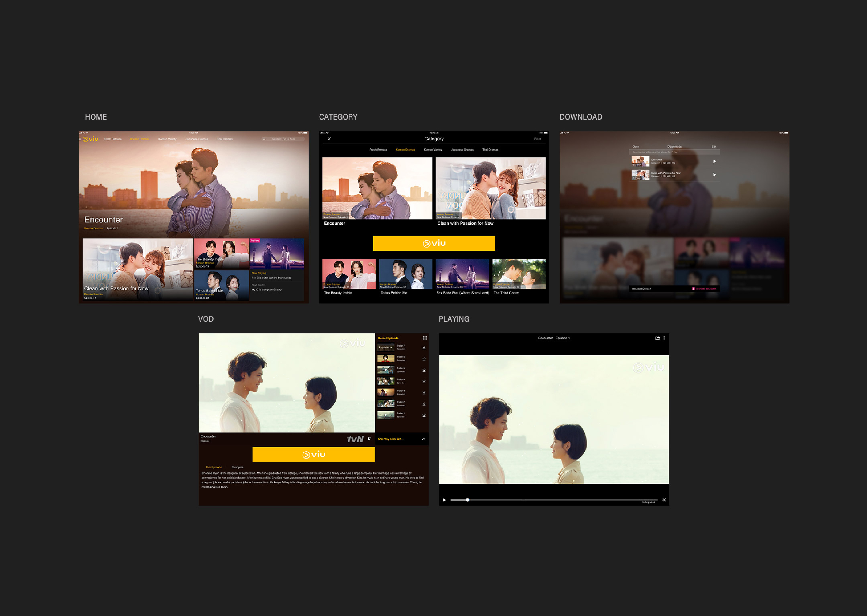Screen dimensions: 867x616
Task: Open Japanese Dramas tab on Home
Action: [197, 139]
